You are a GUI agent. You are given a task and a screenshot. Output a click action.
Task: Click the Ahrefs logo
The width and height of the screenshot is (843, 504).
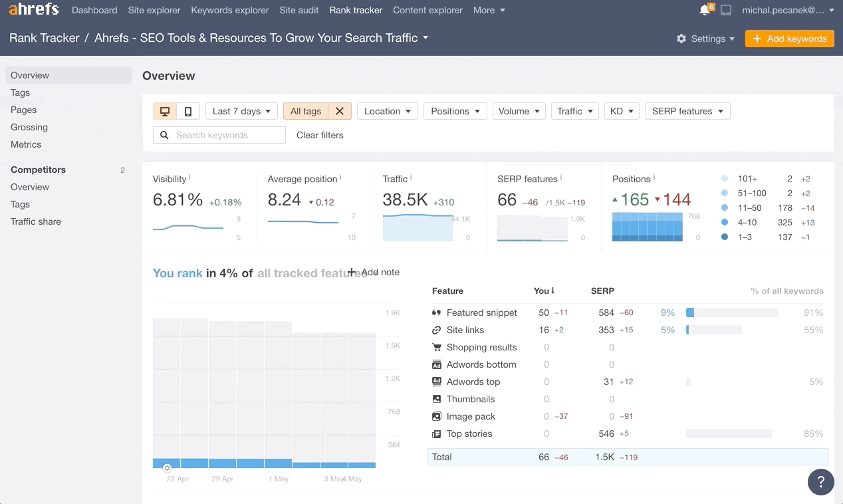point(33,10)
